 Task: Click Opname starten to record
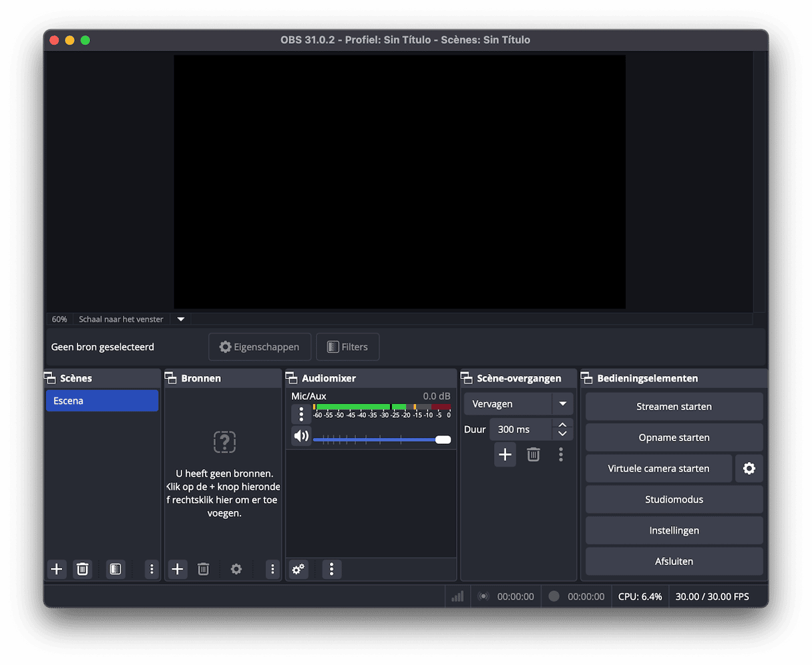click(x=674, y=437)
